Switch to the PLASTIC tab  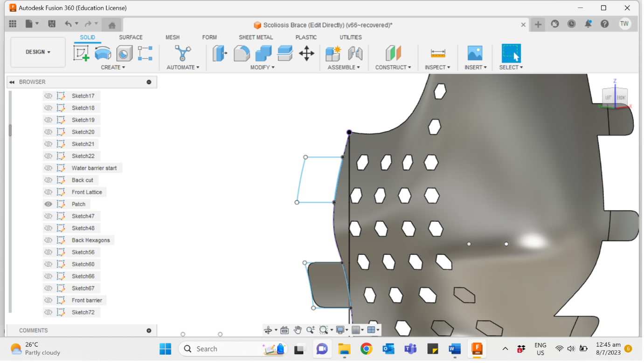(306, 37)
